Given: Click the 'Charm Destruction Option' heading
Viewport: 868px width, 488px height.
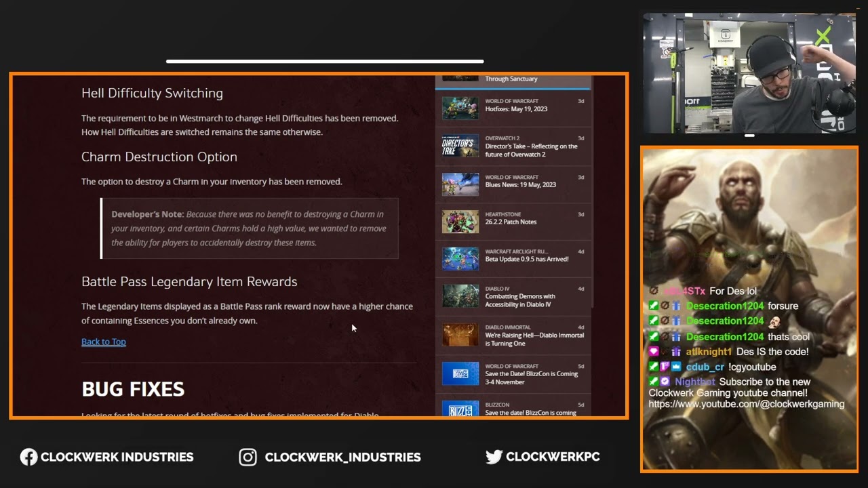Looking at the screenshot, I should (159, 157).
